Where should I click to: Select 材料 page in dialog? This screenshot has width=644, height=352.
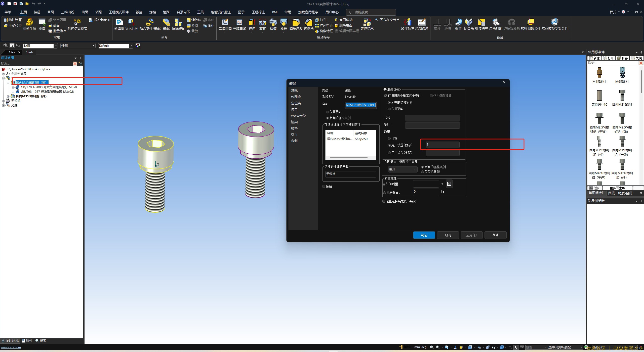294,128
